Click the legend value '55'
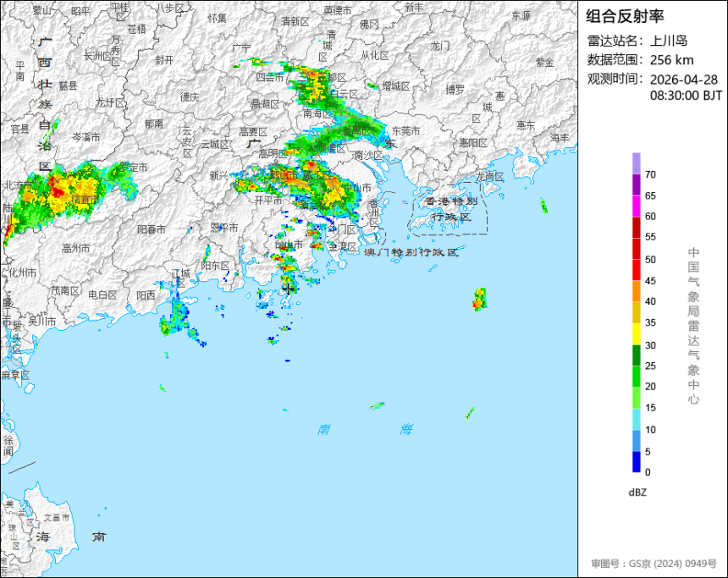Screen dimensions: 728x578 click(x=650, y=237)
